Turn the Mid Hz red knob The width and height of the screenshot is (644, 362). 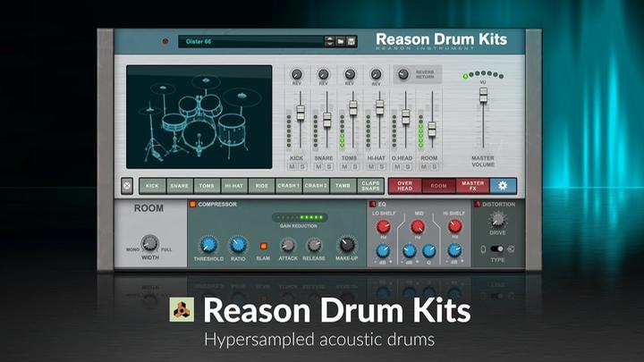[x=418, y=226]
